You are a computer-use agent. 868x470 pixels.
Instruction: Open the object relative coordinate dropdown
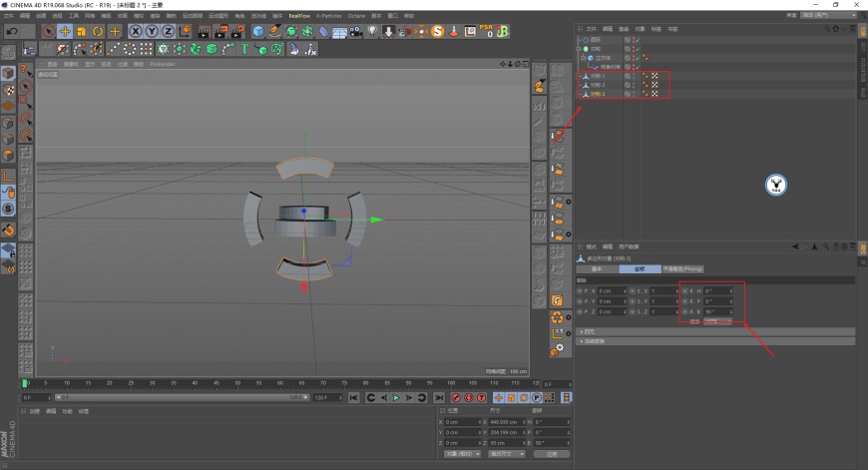coord(462,454)
